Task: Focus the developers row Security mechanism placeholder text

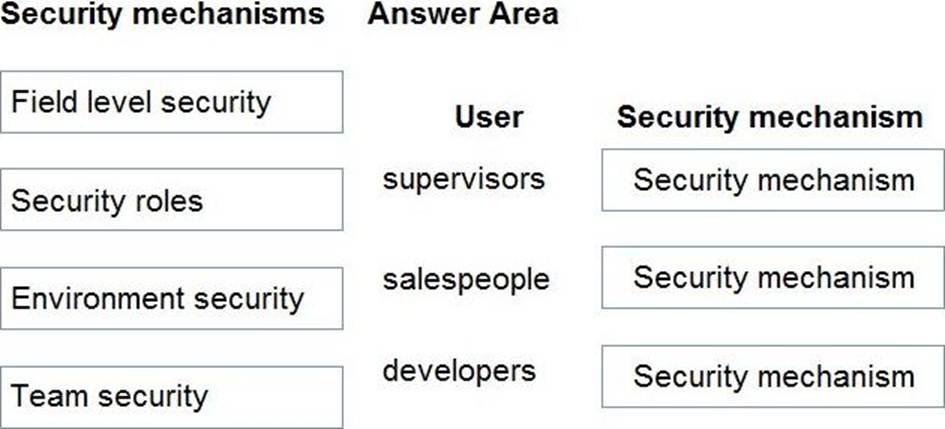Action: pos(774,377)
